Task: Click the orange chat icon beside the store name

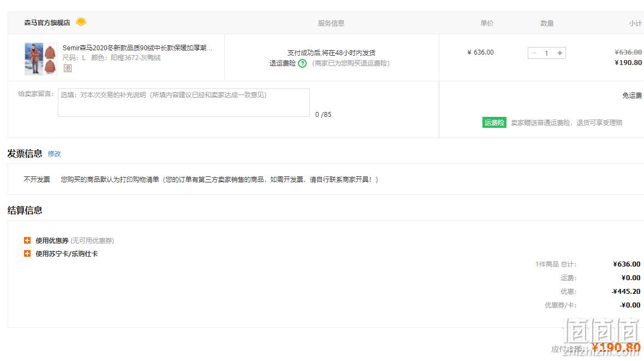Action: click(81, 22)
